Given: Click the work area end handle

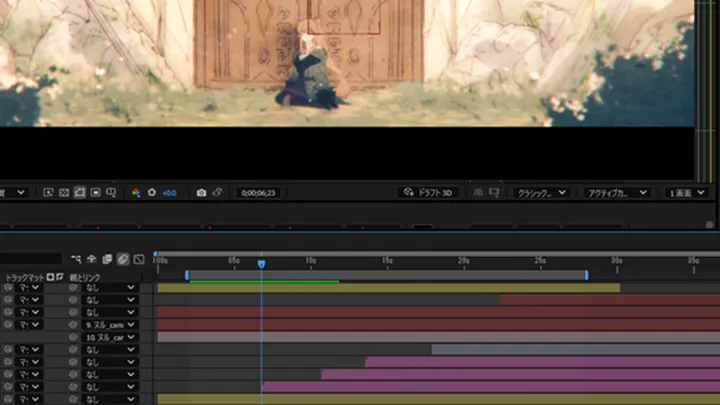Looking at the screenshot, I should (586, 275).
